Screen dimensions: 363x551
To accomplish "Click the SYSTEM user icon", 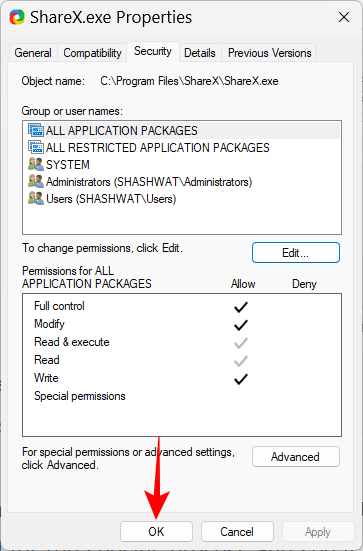I will [x=36, y=164].
